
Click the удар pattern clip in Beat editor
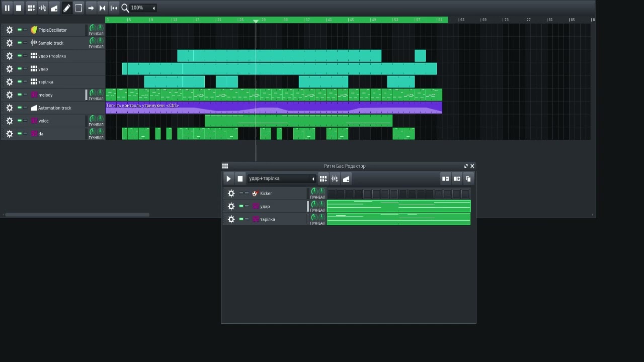coord(398,206)
